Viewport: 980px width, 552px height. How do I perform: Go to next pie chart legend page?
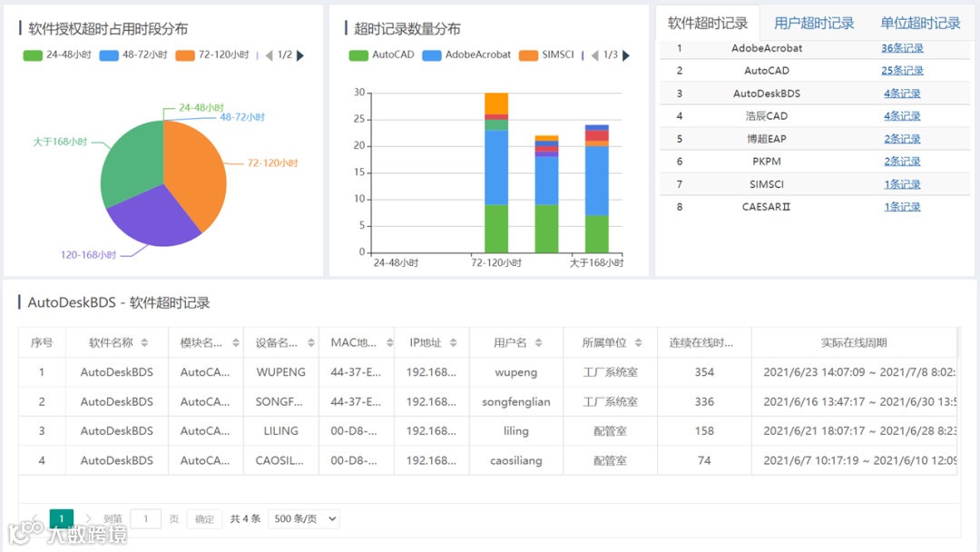coord(300,55)
